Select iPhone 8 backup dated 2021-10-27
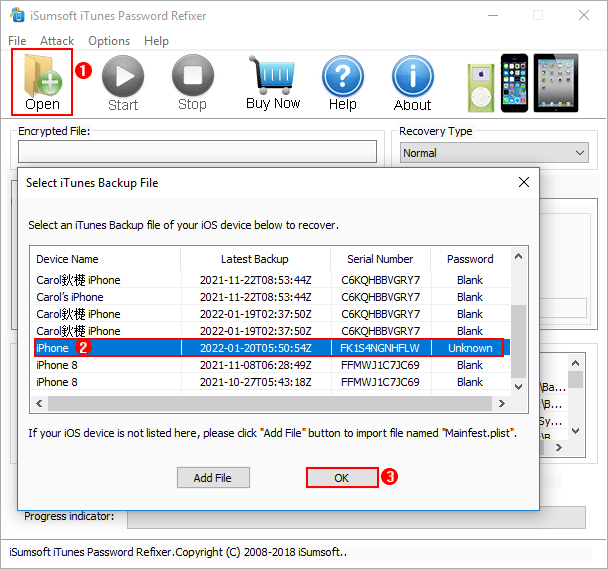Screen dimensions: 608x569 click(x=270, y=382)
